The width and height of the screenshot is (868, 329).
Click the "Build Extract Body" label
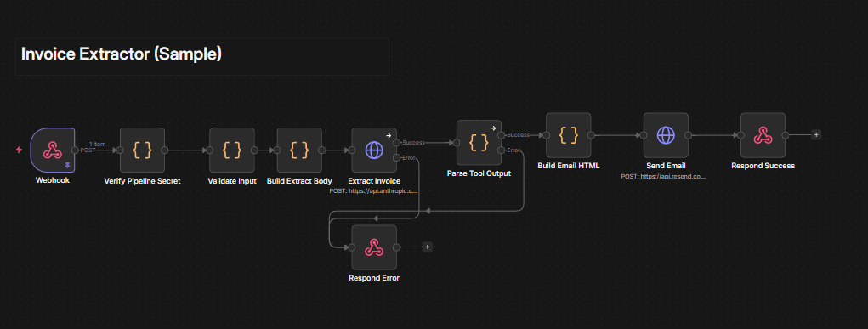(x=299, y=180)
